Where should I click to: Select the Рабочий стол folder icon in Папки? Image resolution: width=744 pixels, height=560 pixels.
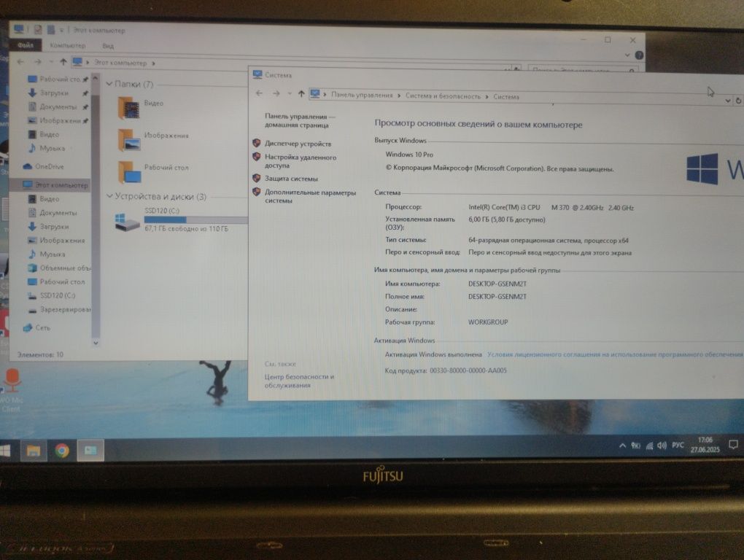pos(130,172)
